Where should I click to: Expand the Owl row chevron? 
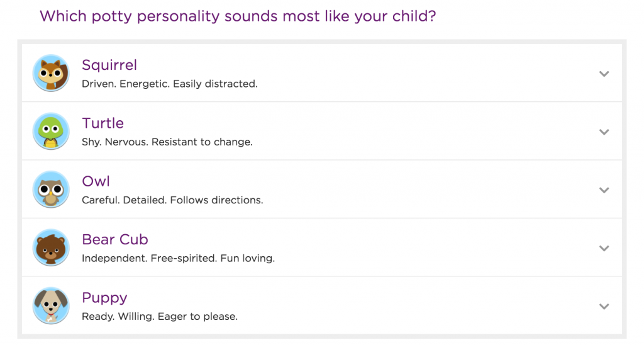click(604, 190)
